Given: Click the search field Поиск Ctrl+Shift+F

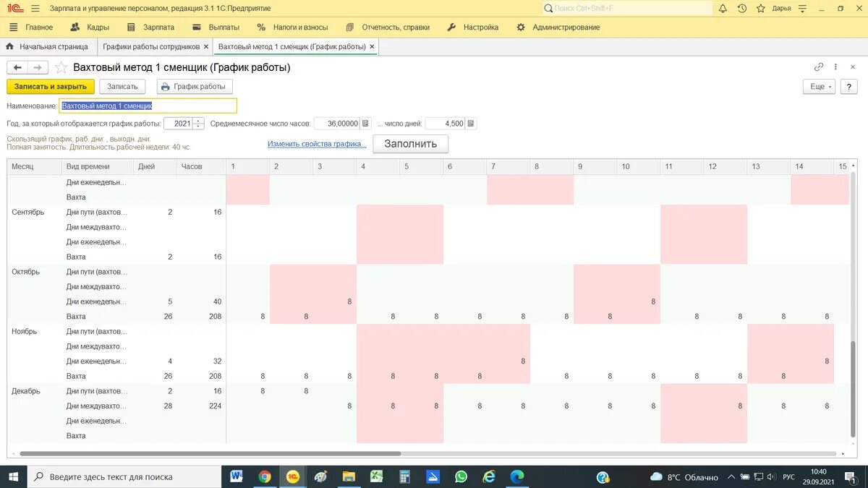Looking at the screenshot, I should pyautogui.click(x=627, y=8).
